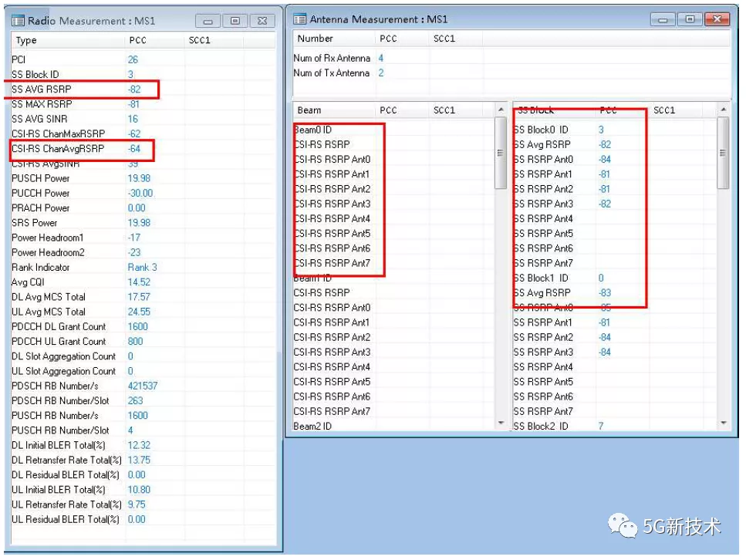The width and height of the screenshot is (746, 560).
Task: Select the SS Block2 ID row
Action: (615, 426)
